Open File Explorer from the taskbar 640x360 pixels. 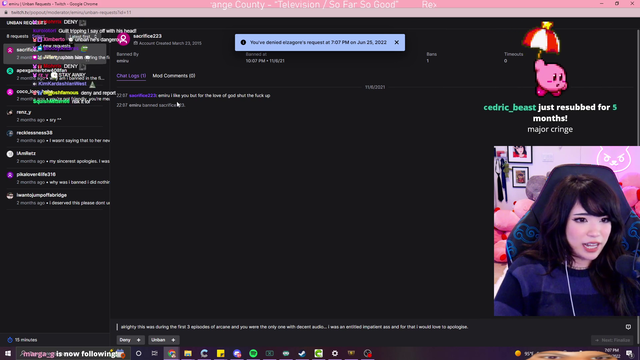[188, 353]
